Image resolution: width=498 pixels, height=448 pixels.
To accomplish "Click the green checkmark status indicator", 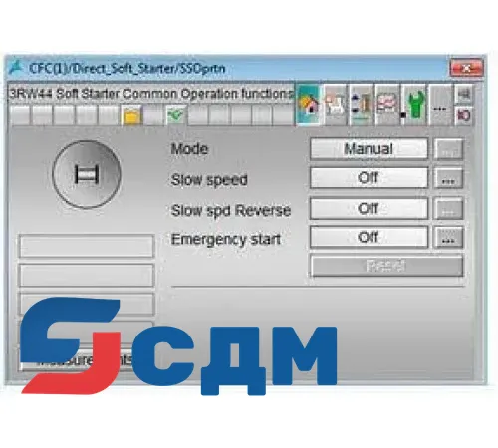I will (176, 115).
